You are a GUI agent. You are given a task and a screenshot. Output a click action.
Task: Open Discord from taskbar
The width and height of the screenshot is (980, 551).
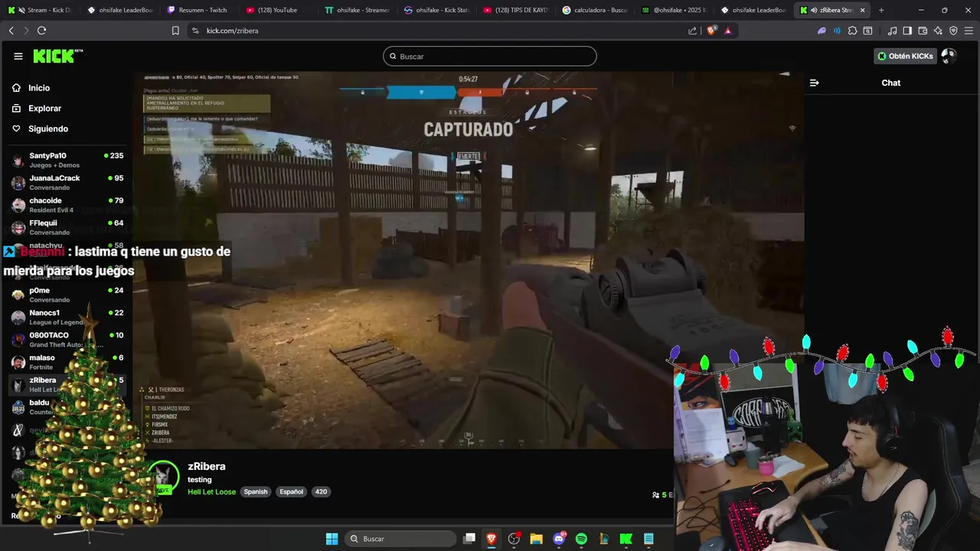[x=559, y=539]
